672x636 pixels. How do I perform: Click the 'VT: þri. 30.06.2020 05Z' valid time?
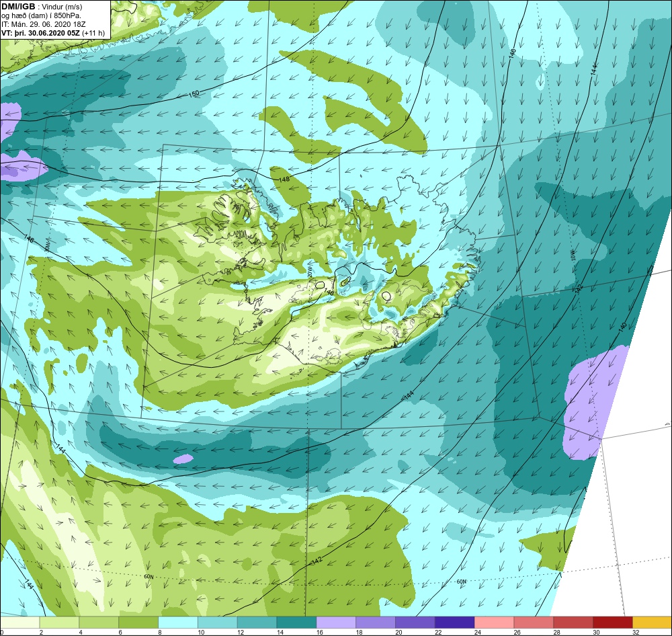41,33
